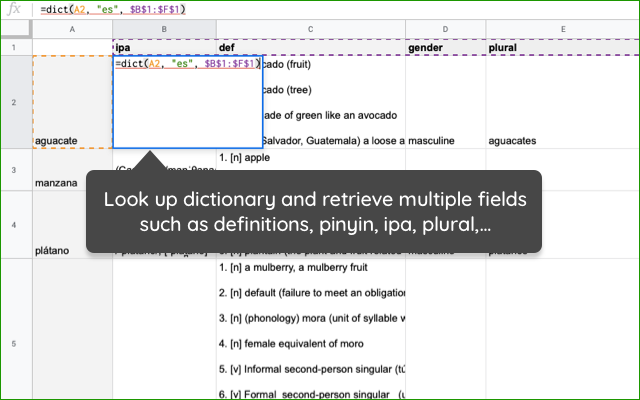Select column B header
640x400 pixels.
click(x=164, y=29)
